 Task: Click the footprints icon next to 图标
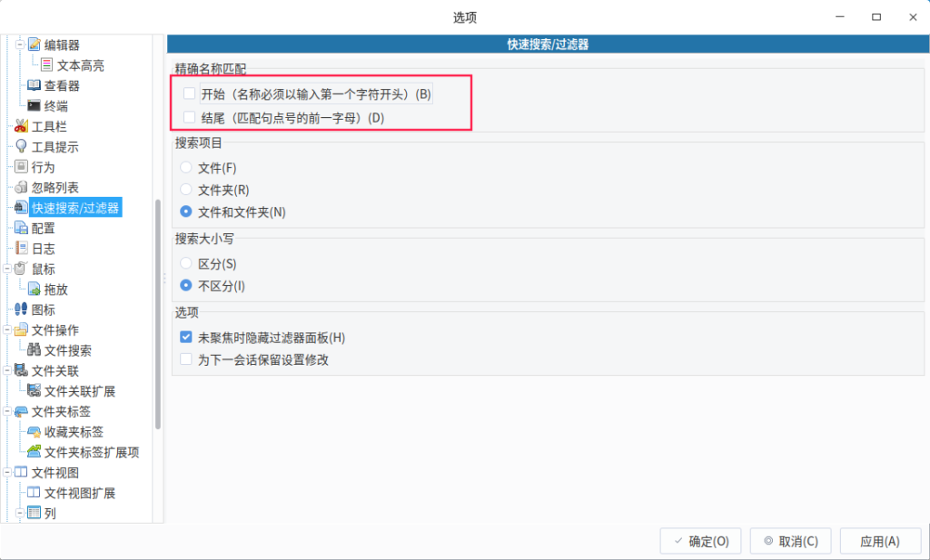coord(21,309)
